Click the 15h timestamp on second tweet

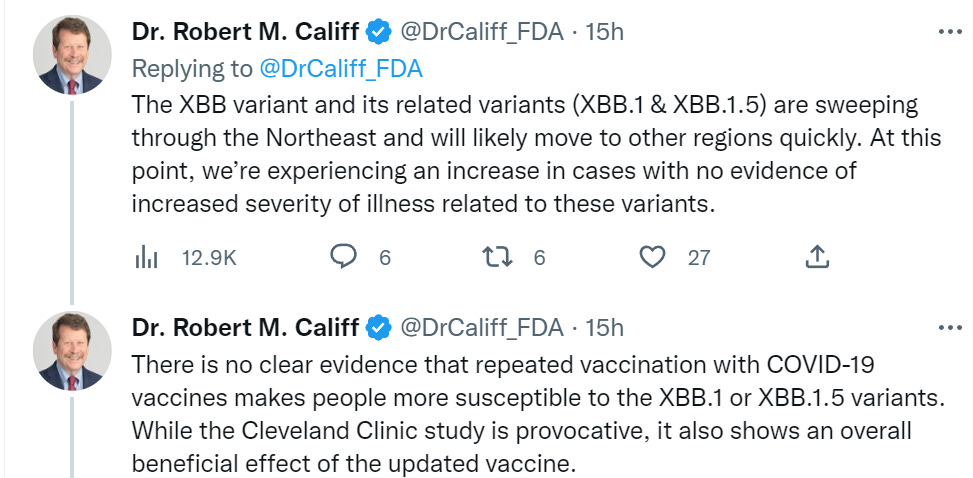coord(604,327)
